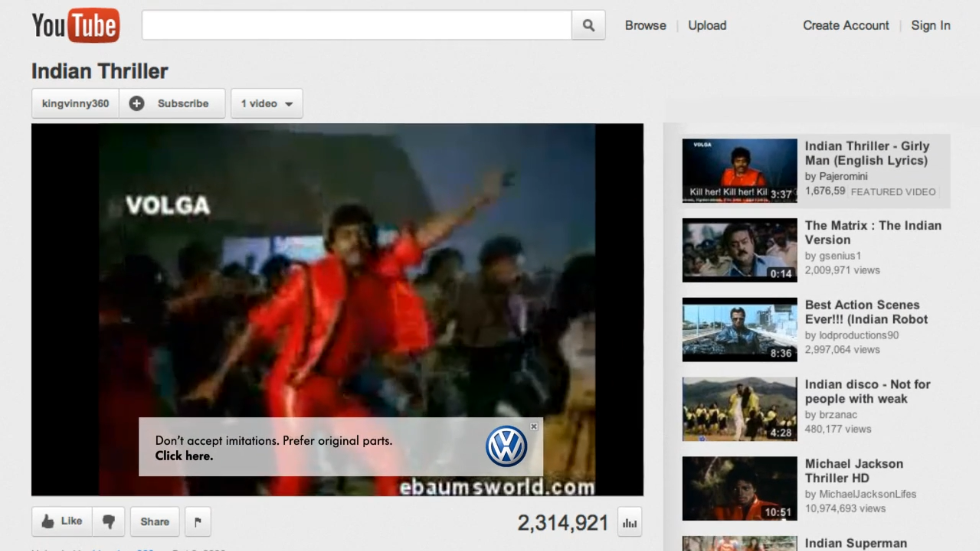Expand the '1 video' dropdown
The height and width of the screenshot is (551, 980).
pyautogui.click(x=267, y=103)
